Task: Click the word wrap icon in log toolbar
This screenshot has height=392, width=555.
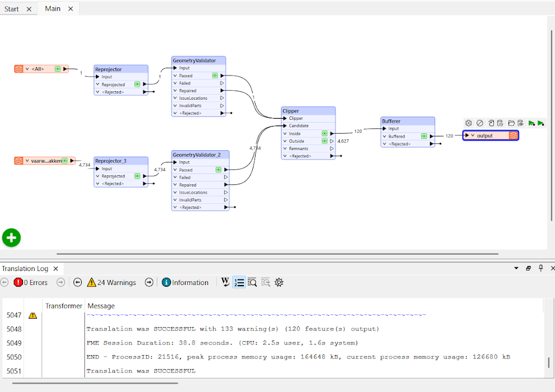Action: click(225, 282)
